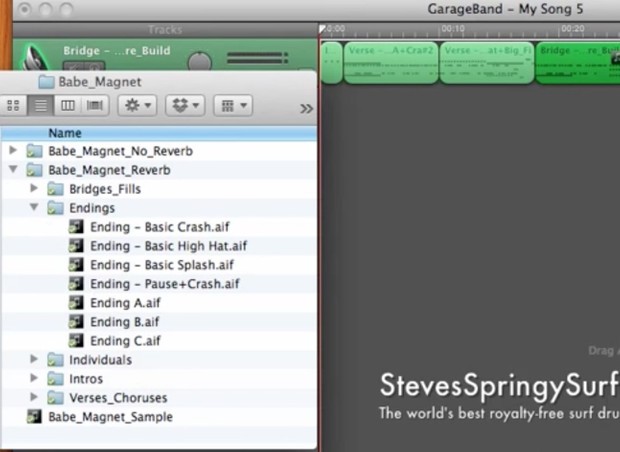Select file name 'Ending C.aif'

coord(125,341)
